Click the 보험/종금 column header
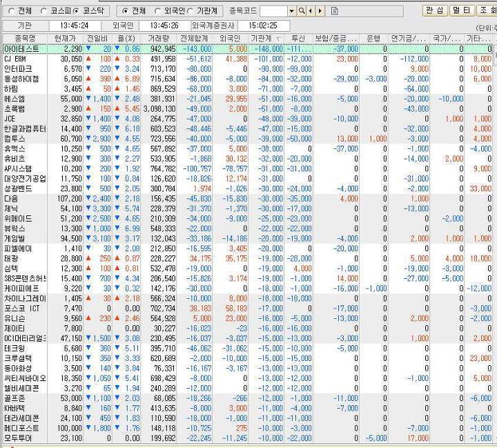This screenshot has height=448, width=497. [335, 39]
